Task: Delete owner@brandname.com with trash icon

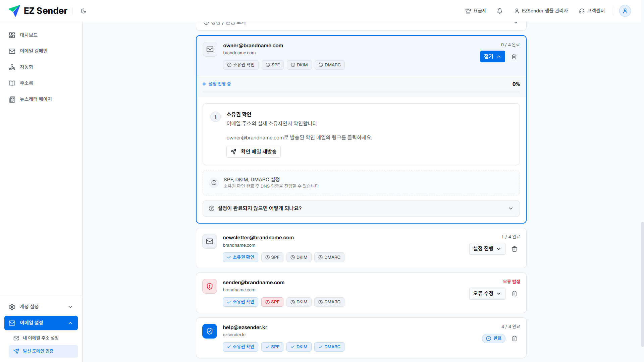Action: click(x=514, y=57)
